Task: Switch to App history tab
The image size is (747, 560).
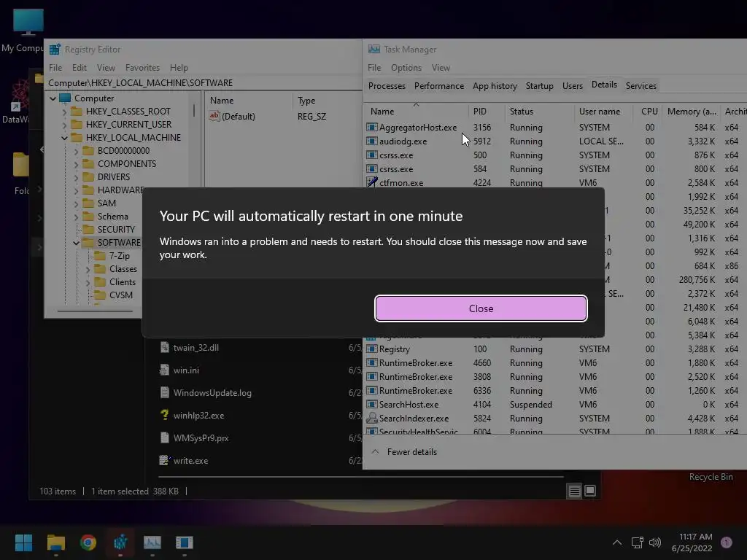Action: coord(495,86)
